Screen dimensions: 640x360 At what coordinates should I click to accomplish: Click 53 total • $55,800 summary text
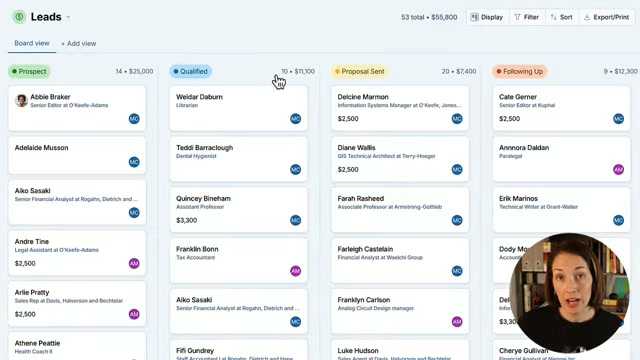pos(429,17)
